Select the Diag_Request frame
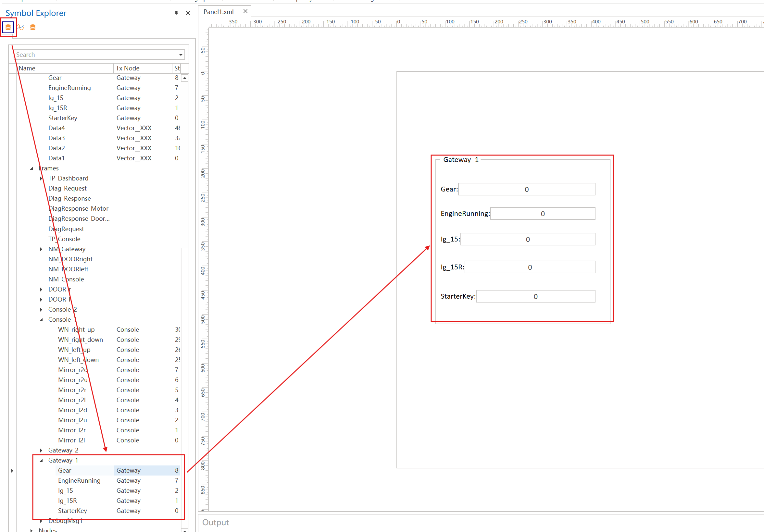This screenshot has height=532, width=764. click(67, 188)
